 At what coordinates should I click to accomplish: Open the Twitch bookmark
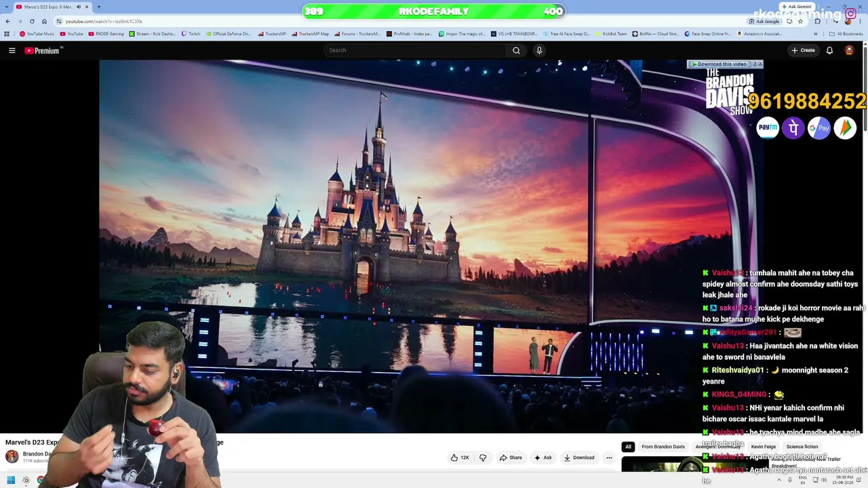pyautogui.click(x=191, y=34)
